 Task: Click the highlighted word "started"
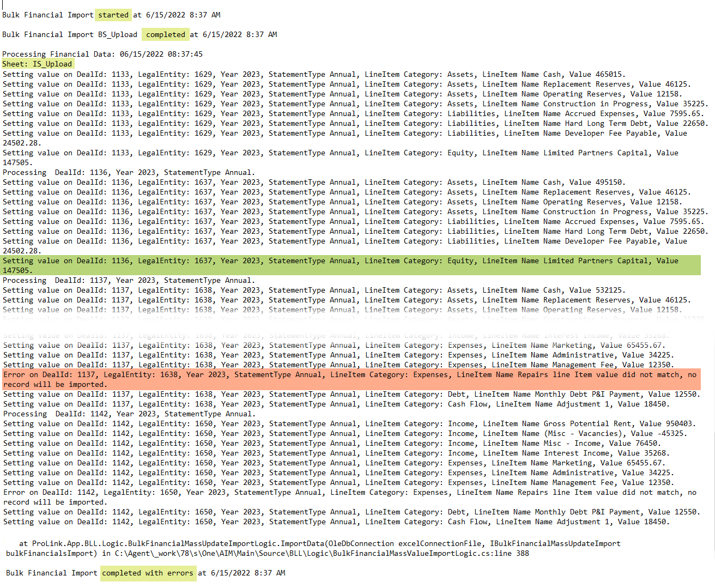click(x=113, y=15)
